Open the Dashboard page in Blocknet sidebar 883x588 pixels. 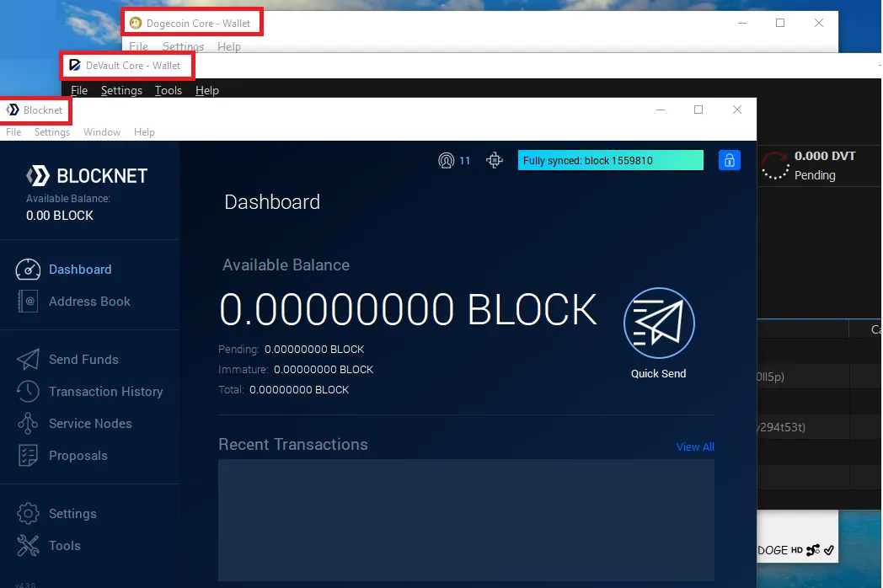[80, 270]
